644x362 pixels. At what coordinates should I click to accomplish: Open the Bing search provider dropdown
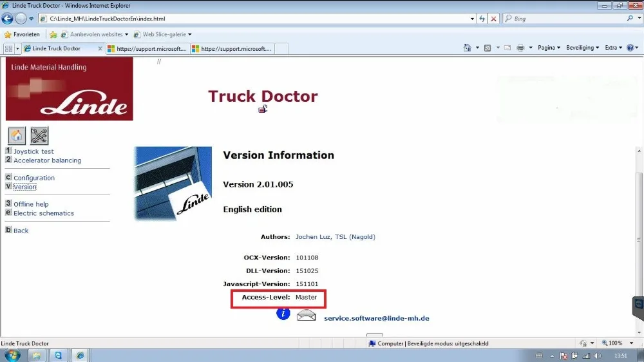tap(639, 19)
